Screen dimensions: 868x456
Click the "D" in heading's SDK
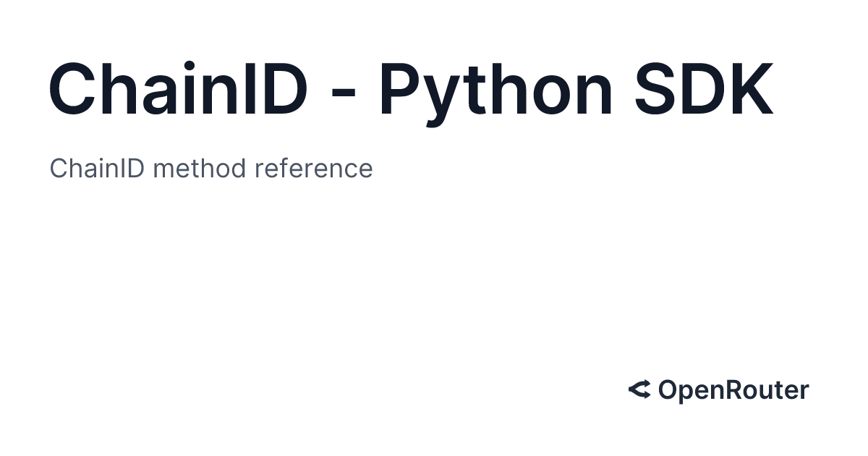702,90
